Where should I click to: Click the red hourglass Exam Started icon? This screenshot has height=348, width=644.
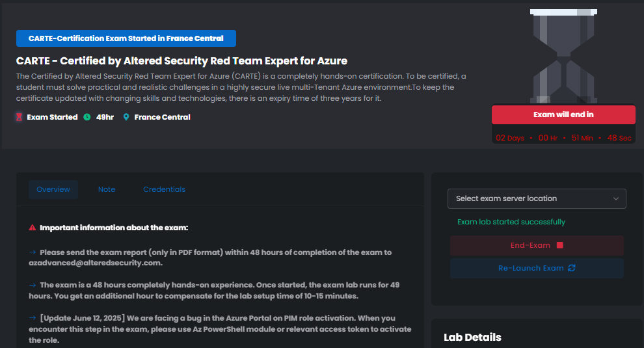click(x=19, y=117)
